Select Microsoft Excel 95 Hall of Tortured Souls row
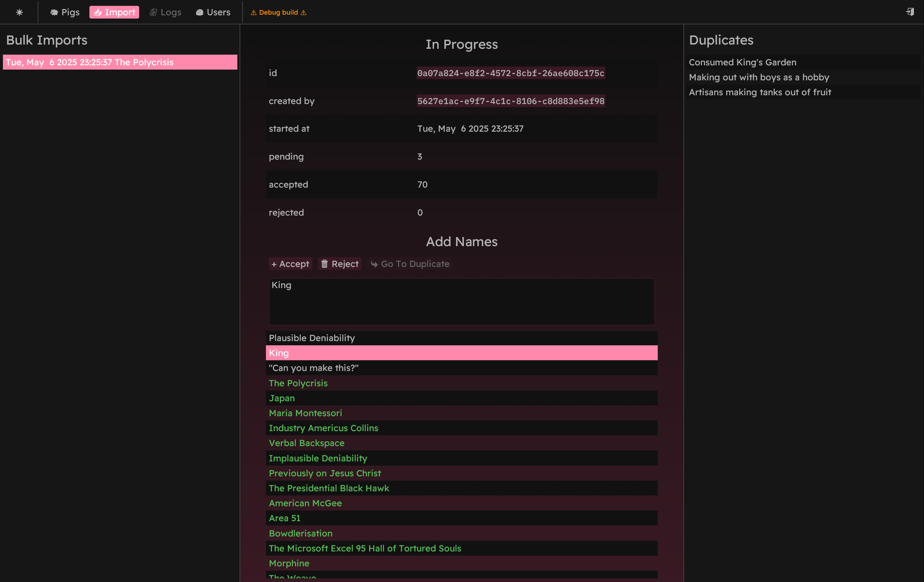The height and width of the screenshot is (582, 924). coord(462,548)
